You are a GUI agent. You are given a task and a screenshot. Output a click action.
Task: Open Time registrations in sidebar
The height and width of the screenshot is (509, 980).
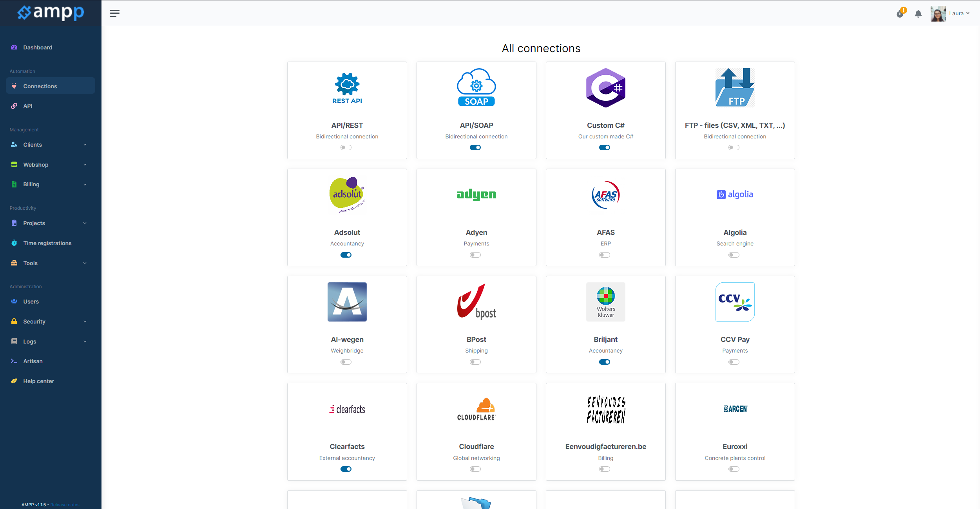tap(51, 243)
